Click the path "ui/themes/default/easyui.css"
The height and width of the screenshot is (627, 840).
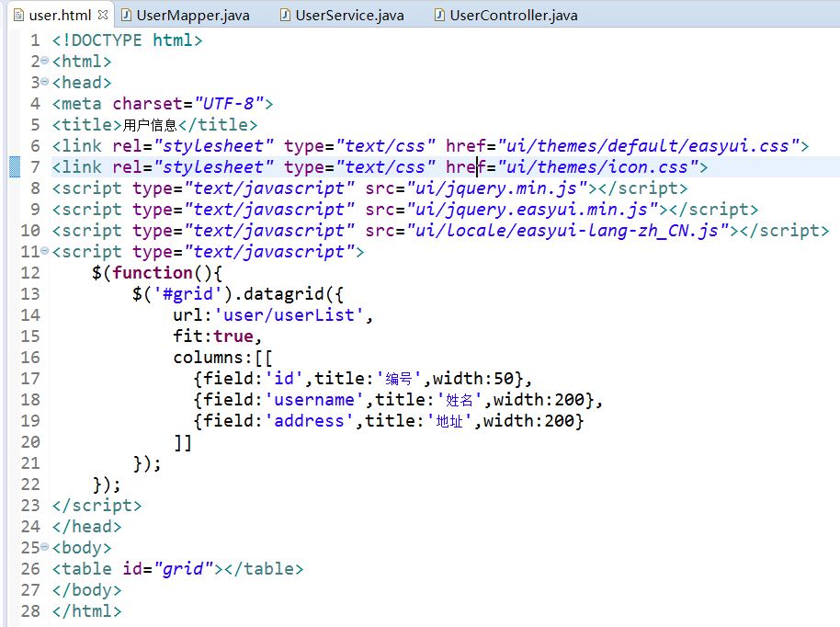click(x=648, y=146)
